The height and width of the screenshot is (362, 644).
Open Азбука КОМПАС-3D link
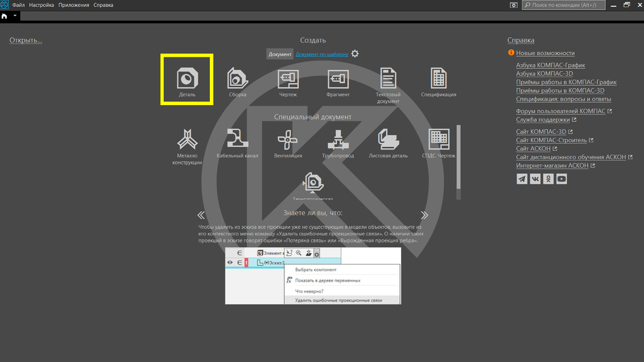544,74
